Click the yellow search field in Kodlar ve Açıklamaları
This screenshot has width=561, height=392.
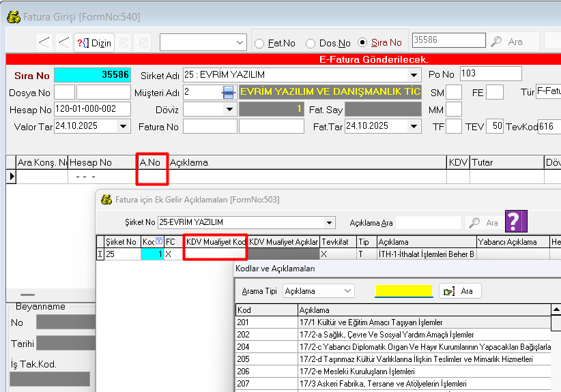pos(403,291)
